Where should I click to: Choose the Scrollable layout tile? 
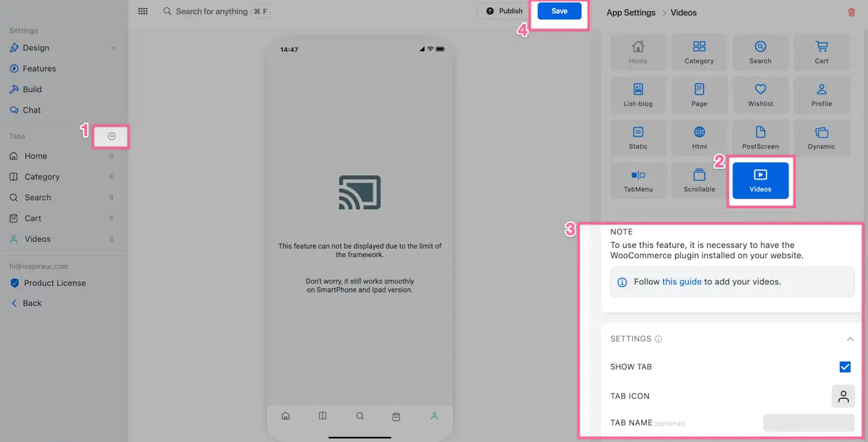click(699, 180)
